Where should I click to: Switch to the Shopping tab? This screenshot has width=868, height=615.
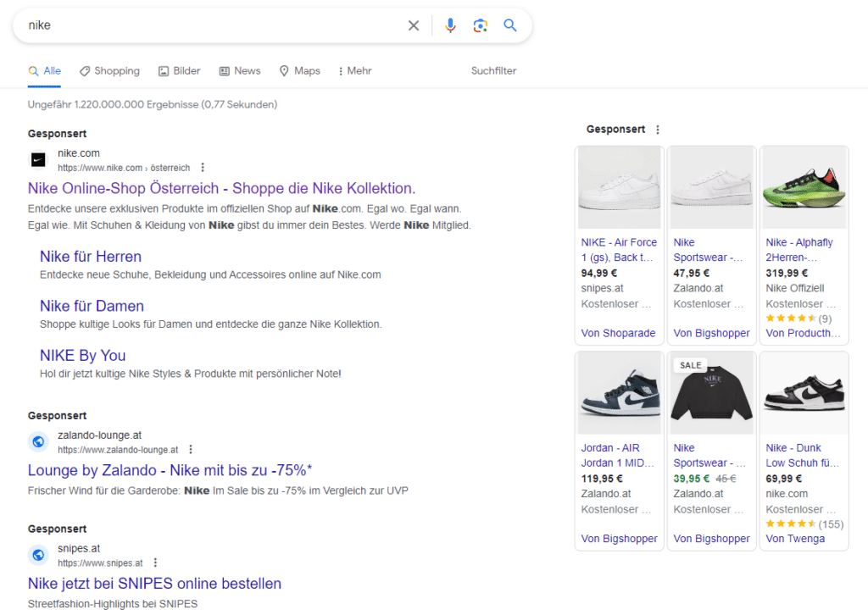(x=109, y=71)
